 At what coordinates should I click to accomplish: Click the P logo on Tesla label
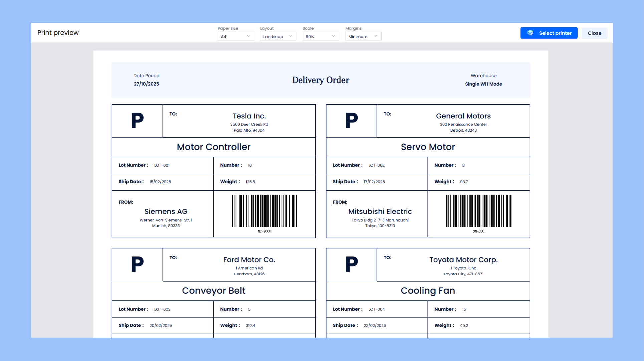(x=137, y=121)
